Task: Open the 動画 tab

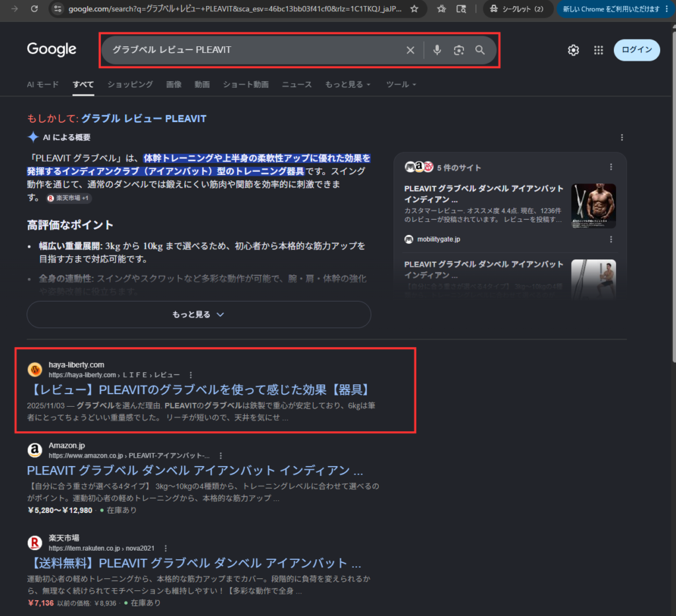Action: (202, 85)
